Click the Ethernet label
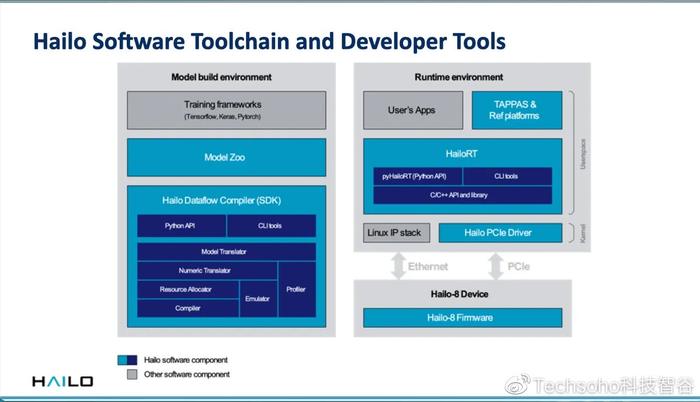The width and height of the screenshot is (700, 402). coord(428,266)
